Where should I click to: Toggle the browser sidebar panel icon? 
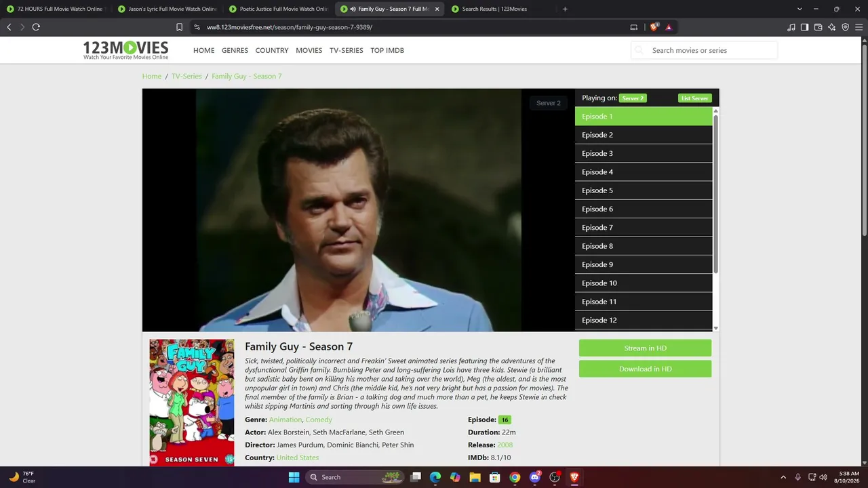804,27
